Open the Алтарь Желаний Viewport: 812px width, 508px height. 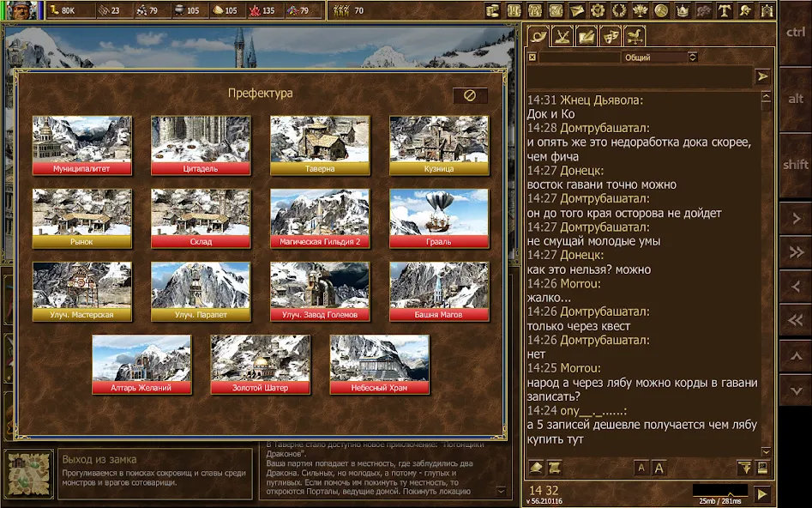click(141, 365)
